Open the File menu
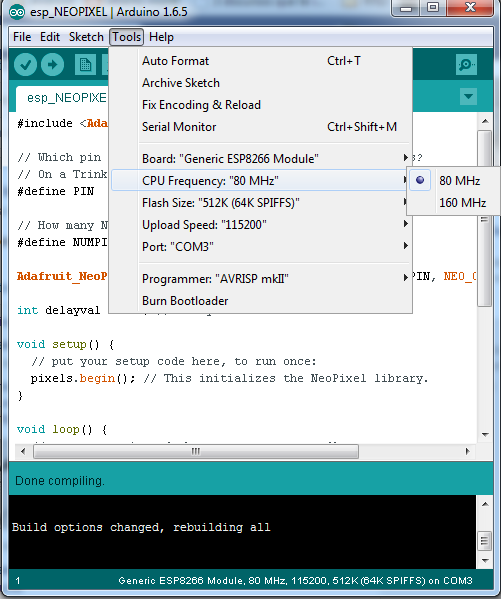The height and width of the screenshot is (599, 501). coord(22,37)
